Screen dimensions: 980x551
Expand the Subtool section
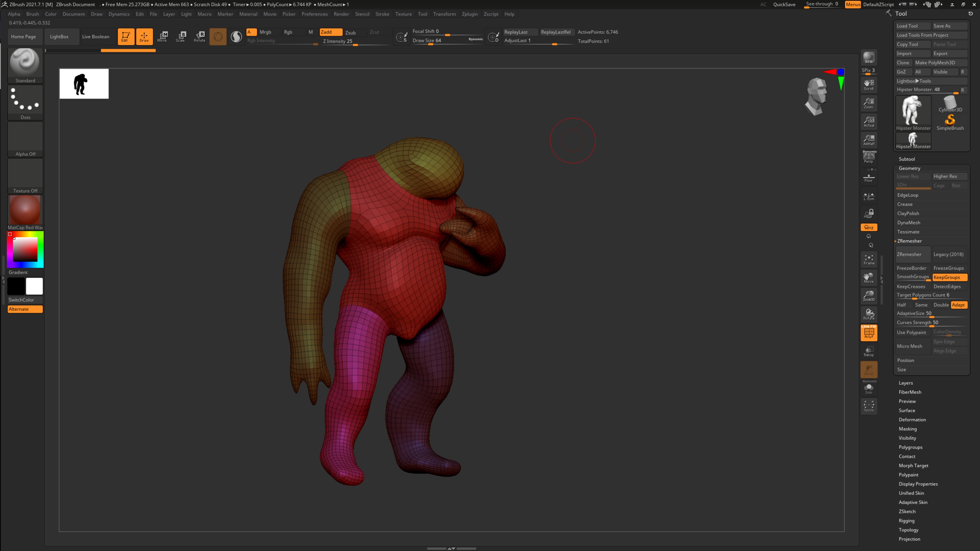[x=907, y=159]
